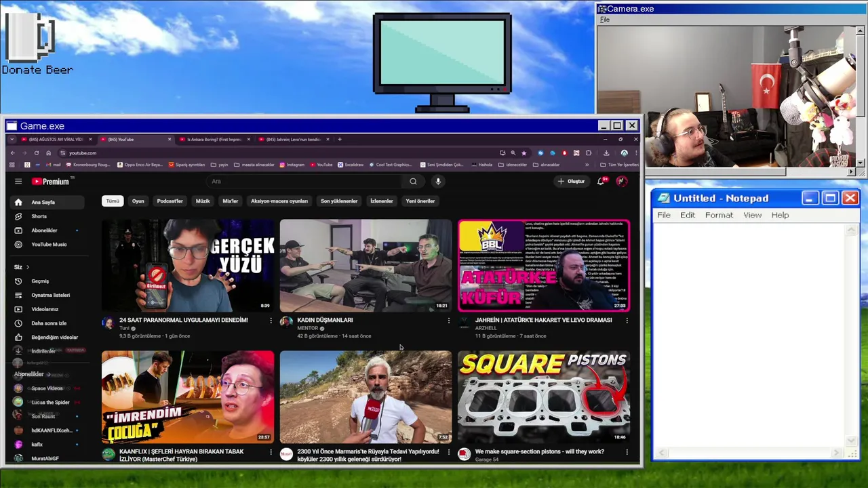Click the Donate Beer desktop icon
This screenshot has width=868, height=488.
[x=37, y=42]
